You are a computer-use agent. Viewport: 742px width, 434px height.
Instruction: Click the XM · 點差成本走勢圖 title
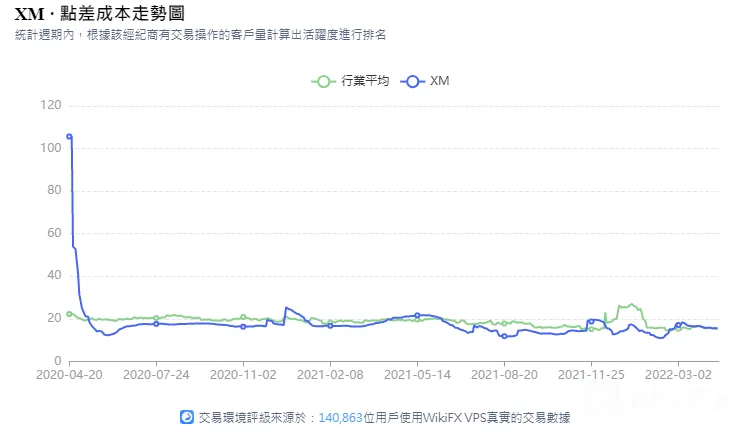tap(100, 14)
